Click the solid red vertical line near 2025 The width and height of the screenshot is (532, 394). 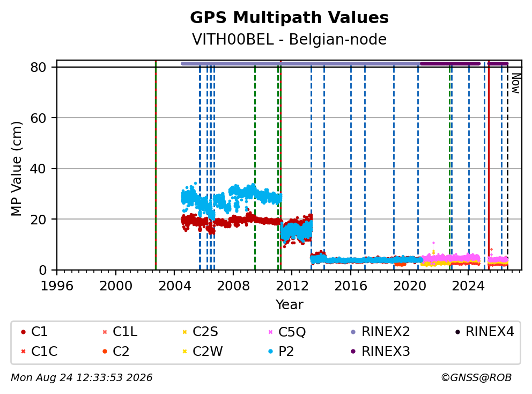tap(489, 165)
